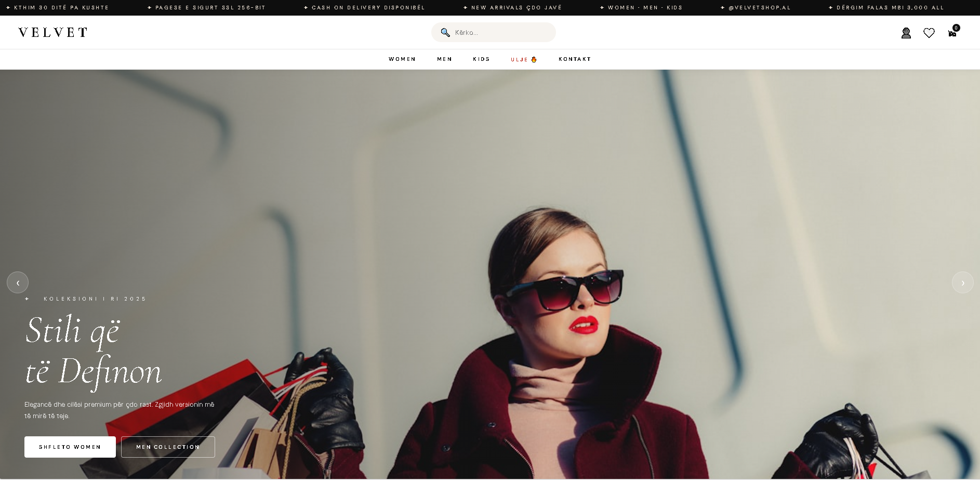Image resolution: width=980 pixels, height=480 pixels.
Task: Open the ULJE sale page
Action: tap(519, 59)
